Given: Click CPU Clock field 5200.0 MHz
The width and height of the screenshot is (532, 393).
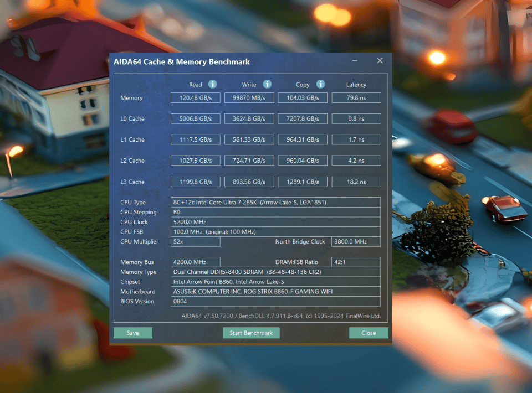Looking at the screenshot, I should pos(275,222).
